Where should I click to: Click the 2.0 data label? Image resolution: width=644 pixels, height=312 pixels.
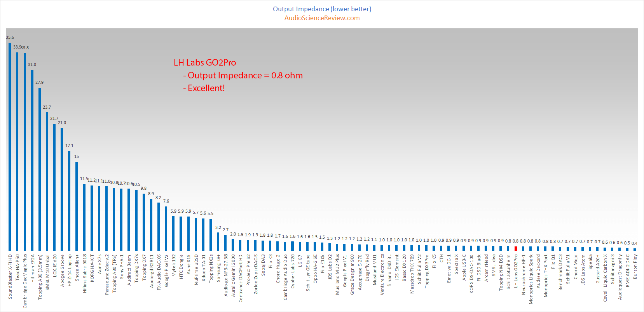[233, 234]
